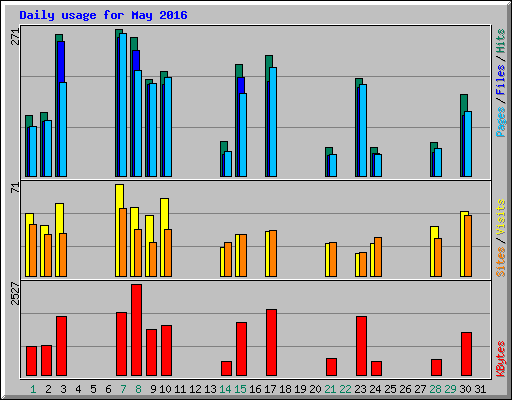The height and width of the screenshot is (400, 512).
Task: Click the KBytes legend label
Action: pyautogui.click(x=500, y=359)
